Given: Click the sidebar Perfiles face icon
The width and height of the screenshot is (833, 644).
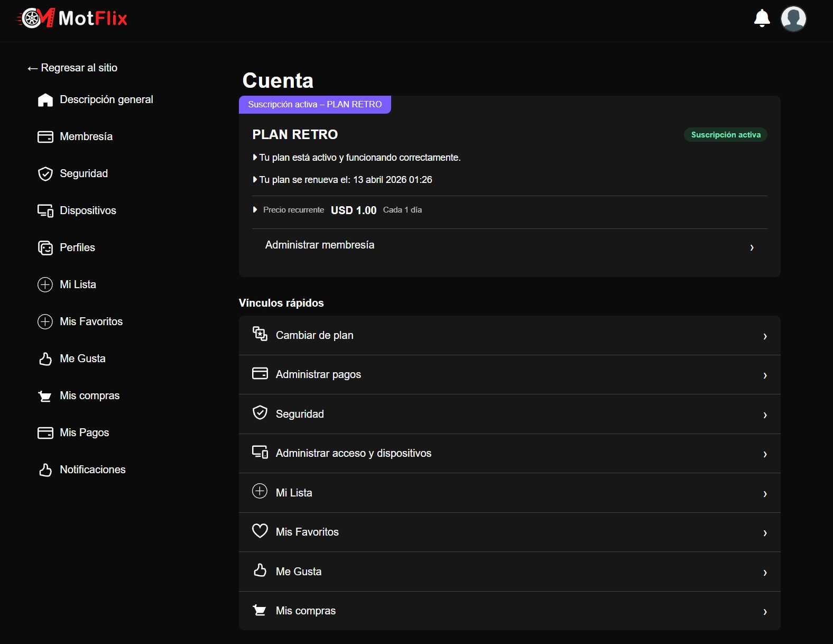Looking at the screenshot, I should click(45, 248).
